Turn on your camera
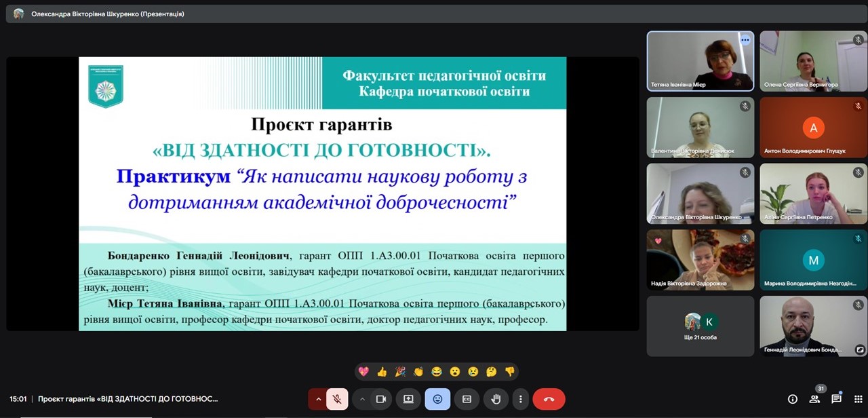 (x=381, y=399)
